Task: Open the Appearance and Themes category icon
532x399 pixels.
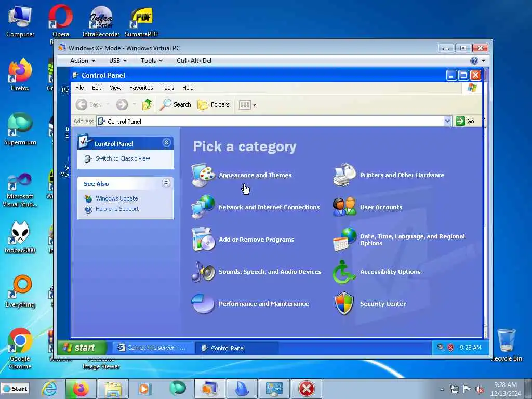Action: (203, 175)
